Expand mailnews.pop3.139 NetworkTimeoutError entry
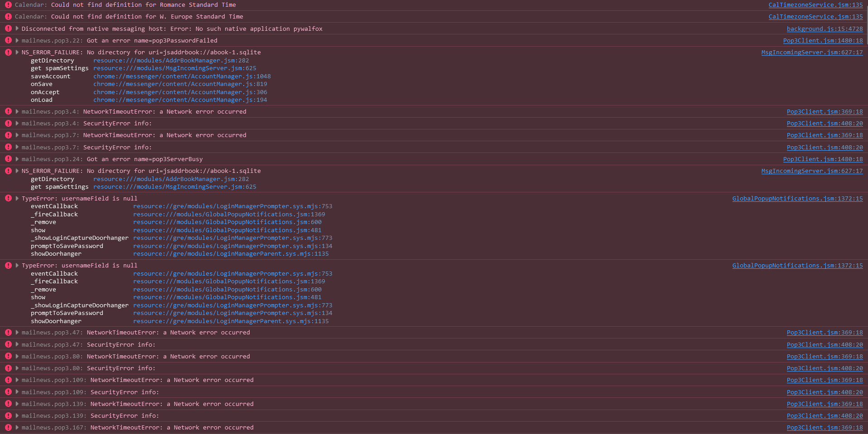The image size is (868, 434). tap(17, 404)
